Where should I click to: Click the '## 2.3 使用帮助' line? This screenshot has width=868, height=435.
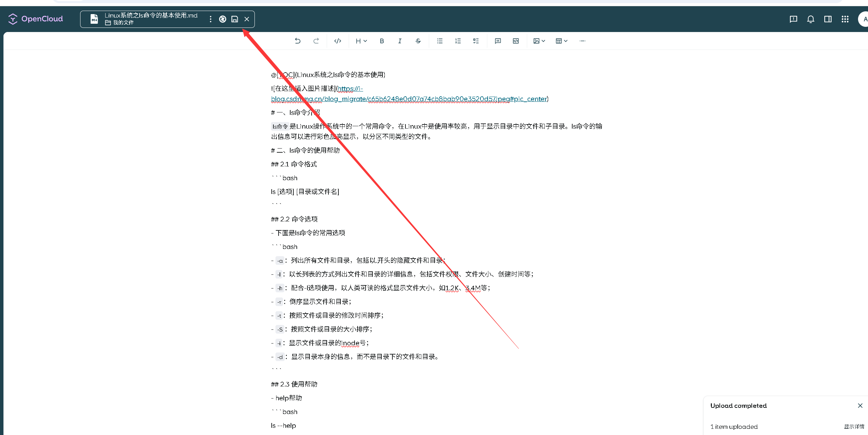pos(294,384)
